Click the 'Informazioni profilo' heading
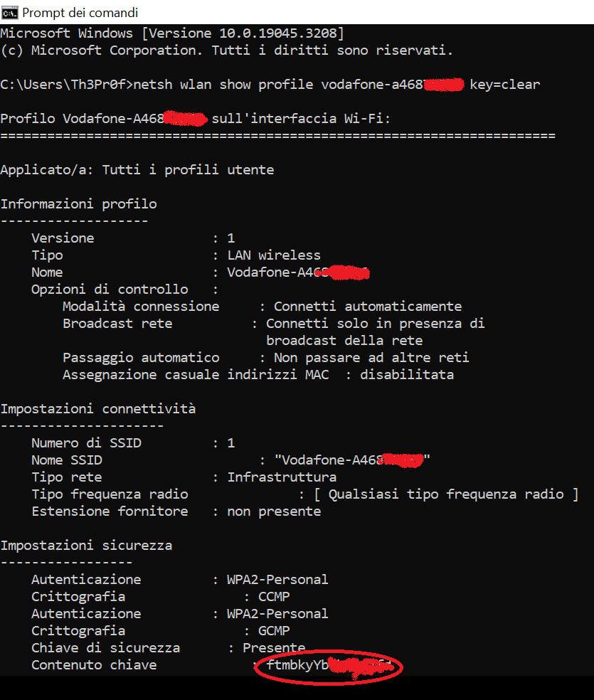This screenshot has height=700, width=594. pos(78,204)
